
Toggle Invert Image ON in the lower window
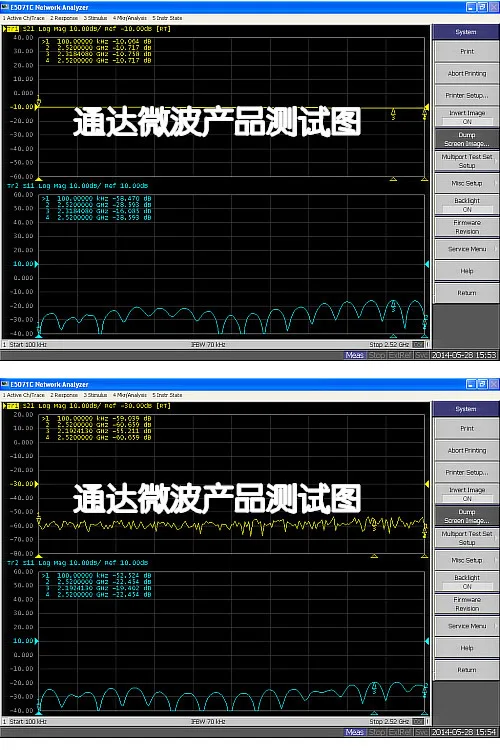(x=467, y=494)
